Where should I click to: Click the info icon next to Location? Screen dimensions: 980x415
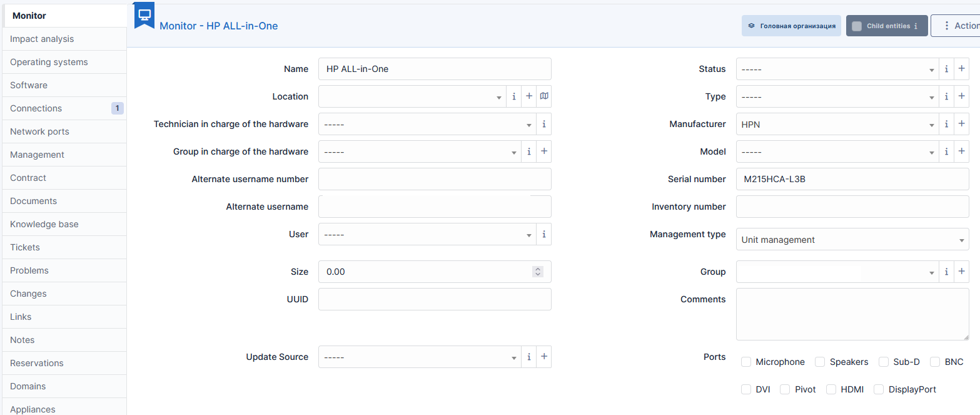[x=514, y=96]
